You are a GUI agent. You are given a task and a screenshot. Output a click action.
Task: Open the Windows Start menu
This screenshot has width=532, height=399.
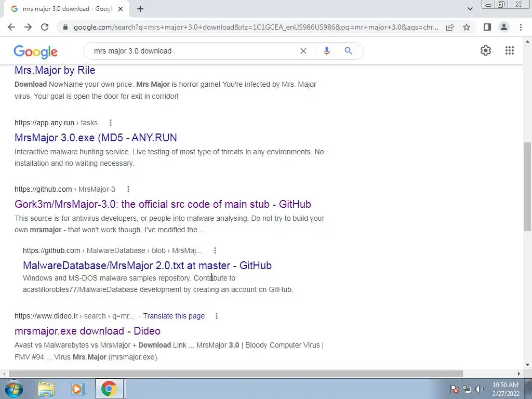click(x=13, y=389)
